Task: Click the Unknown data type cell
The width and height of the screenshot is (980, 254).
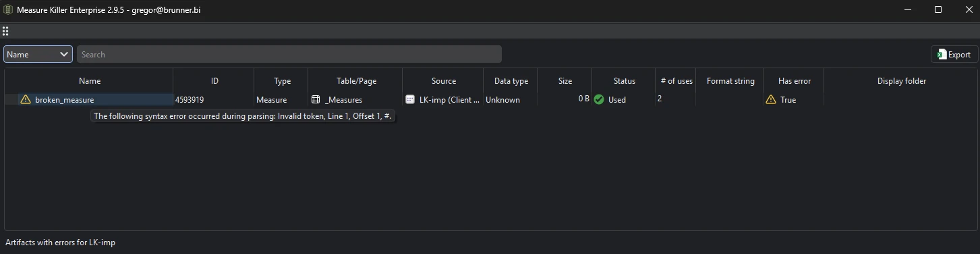Action: tap(503, 100)
